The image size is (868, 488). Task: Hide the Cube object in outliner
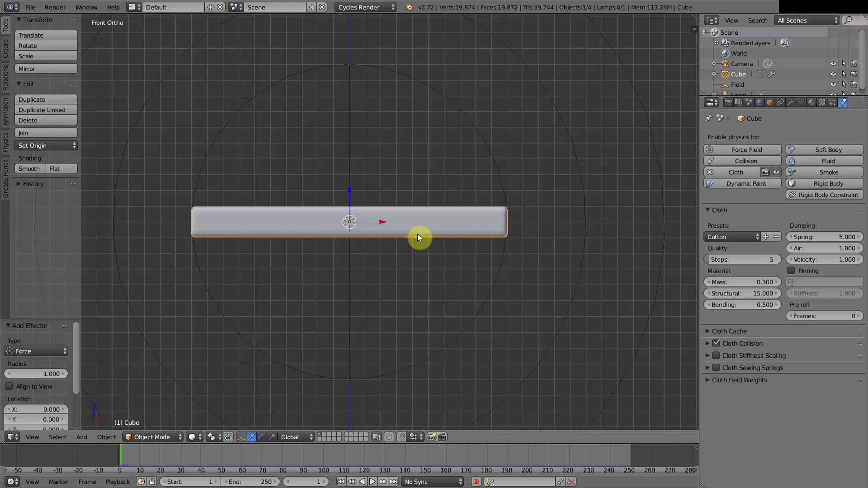[833, 74]
